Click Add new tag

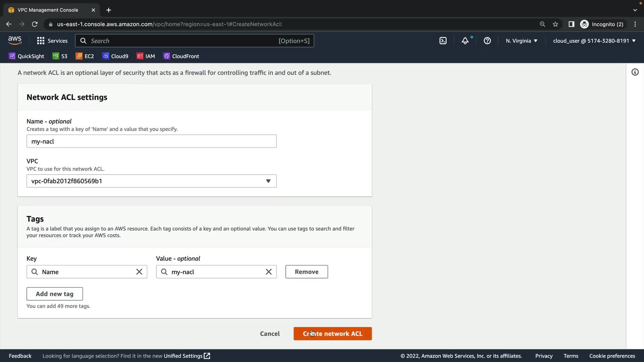(55, 294)
